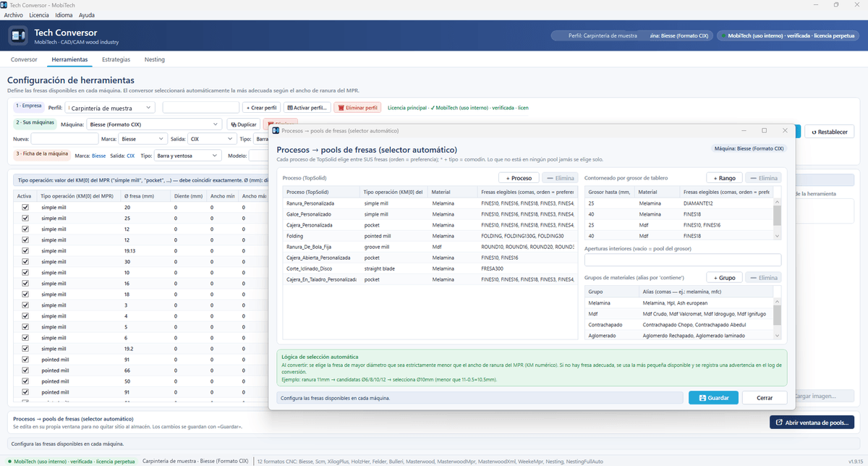The height and width of the screenshot is (466, 868).
Task: Open the Perfil dropdown Carpintería de muestra
Action: point(110,108)
